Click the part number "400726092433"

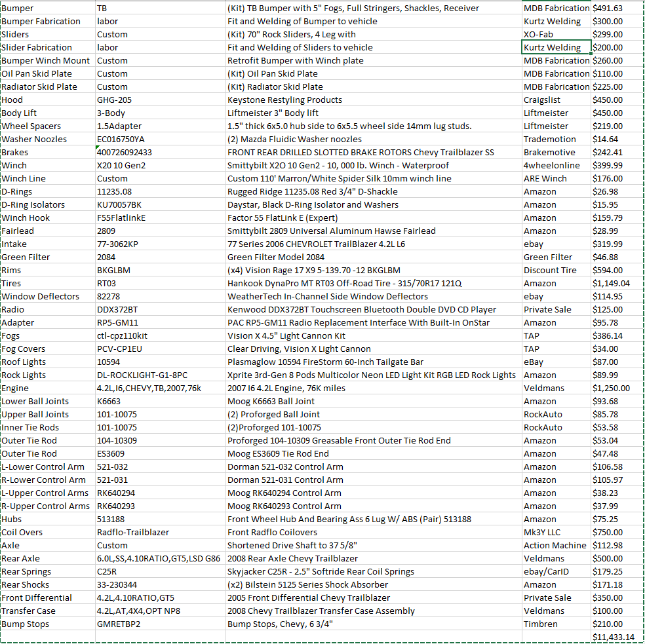(x=161, y=152)
